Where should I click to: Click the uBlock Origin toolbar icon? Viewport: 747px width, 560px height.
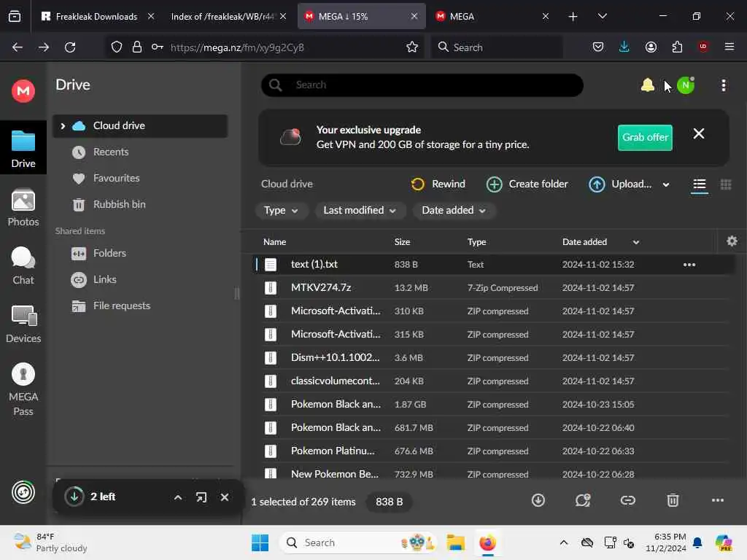tap(703, 47)
